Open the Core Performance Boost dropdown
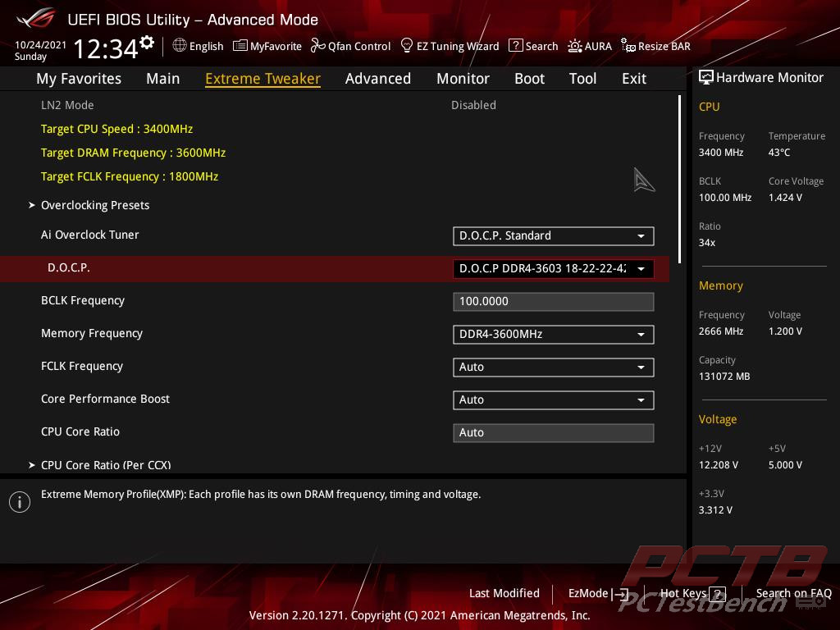This screenshot has width=840, height=630. 554,399
